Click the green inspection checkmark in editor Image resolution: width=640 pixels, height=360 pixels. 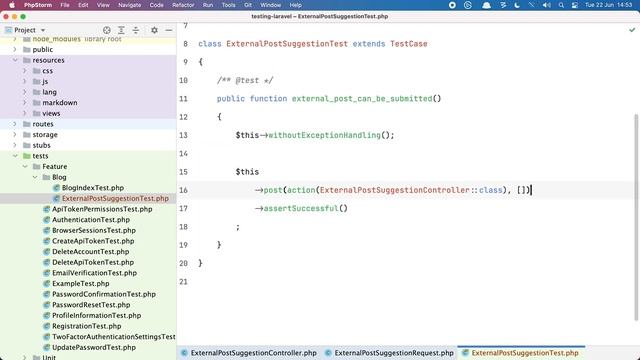pos(632,30)
